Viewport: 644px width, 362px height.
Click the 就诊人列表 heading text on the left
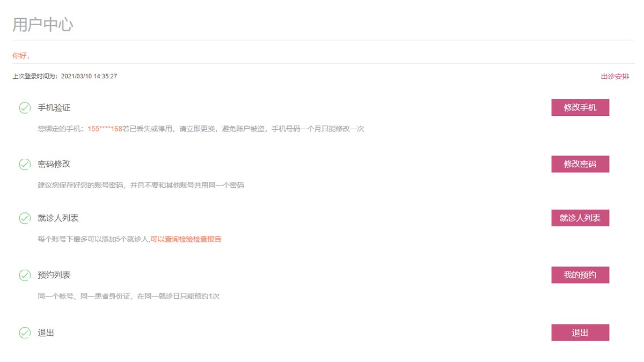tap(58, 218)
